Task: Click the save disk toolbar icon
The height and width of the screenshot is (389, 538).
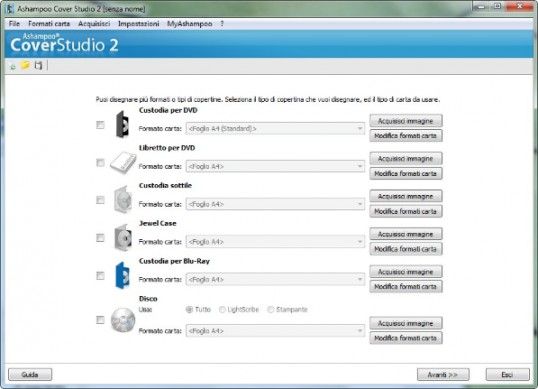Action: click(x=38, y=65)
